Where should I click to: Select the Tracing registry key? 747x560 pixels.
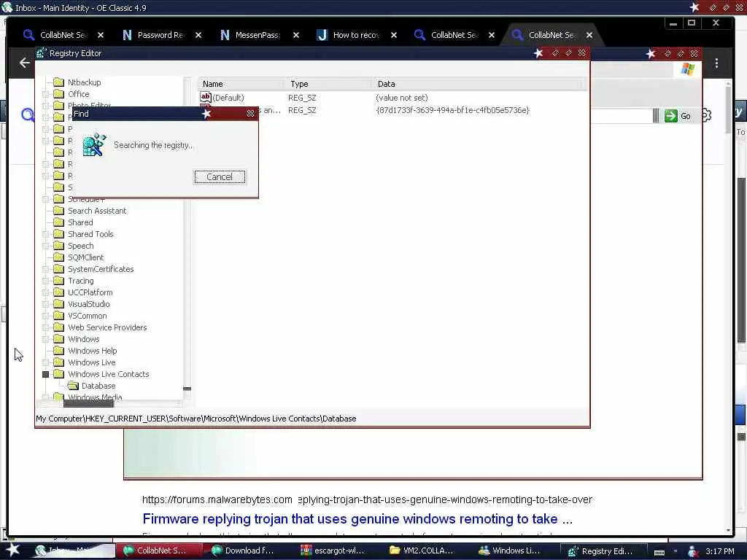(80, 281)
